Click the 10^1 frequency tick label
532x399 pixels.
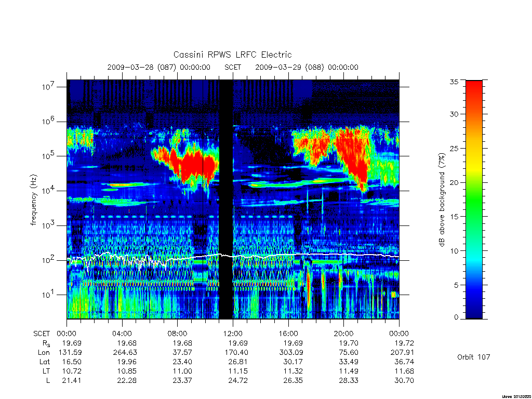tap(49, 294)
